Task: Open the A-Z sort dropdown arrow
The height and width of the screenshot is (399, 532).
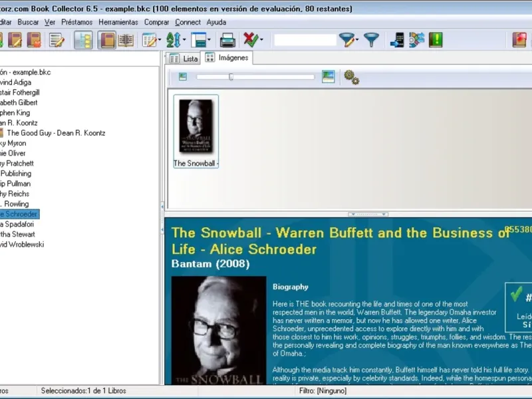Action: (184, 40)
